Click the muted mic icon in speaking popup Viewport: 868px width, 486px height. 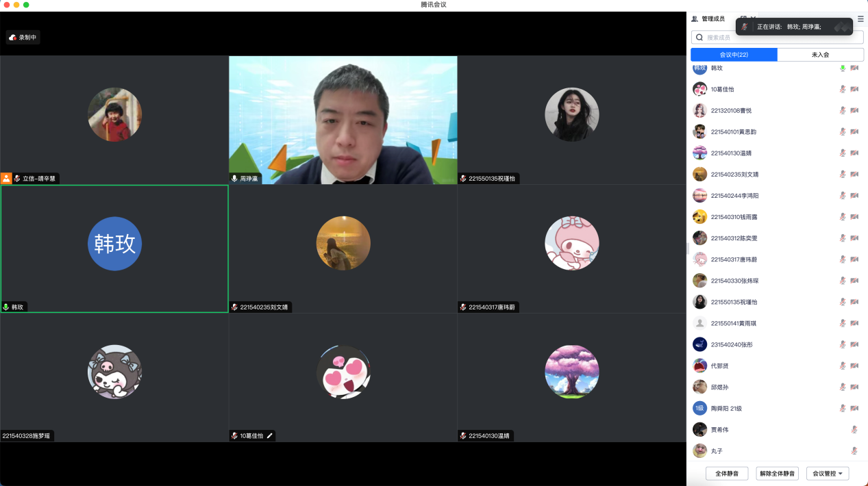pos(745,27)
